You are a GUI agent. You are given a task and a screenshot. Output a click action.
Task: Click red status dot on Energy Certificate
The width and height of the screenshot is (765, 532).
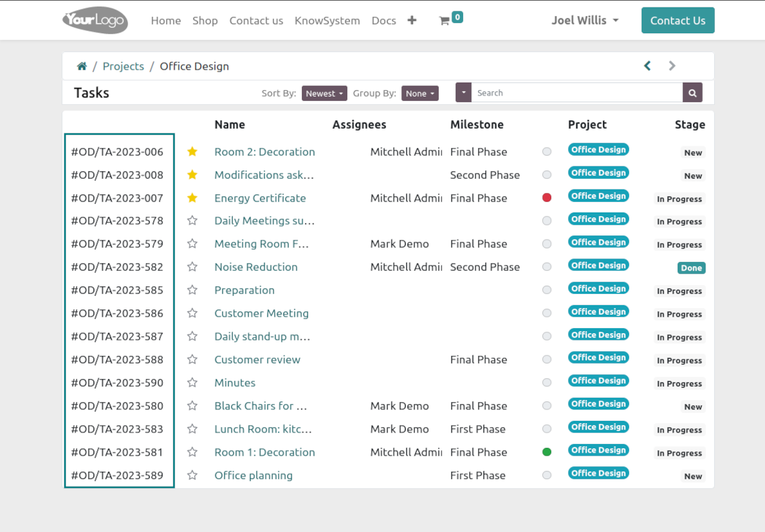click(547, 198)
